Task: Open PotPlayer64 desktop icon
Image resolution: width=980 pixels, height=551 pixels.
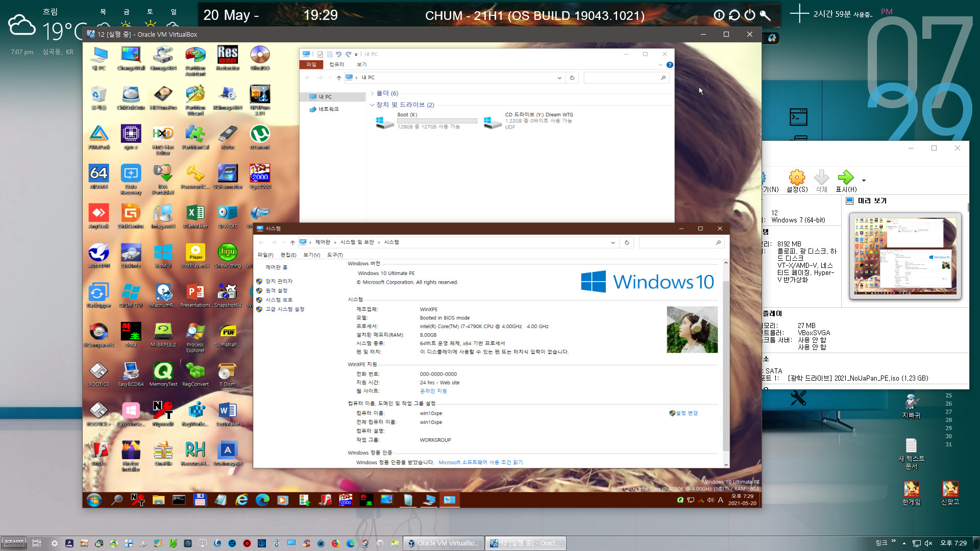Action: point(195,256)
